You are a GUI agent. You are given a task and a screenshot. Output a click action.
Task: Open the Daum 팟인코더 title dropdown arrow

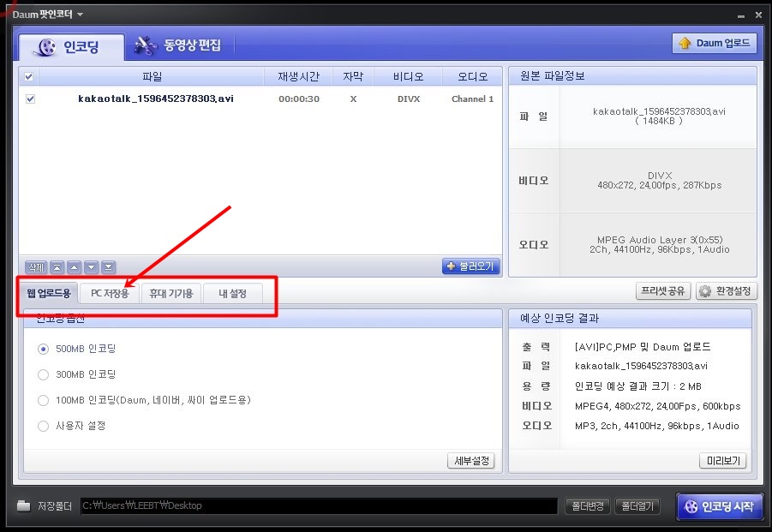coord(80,15)
